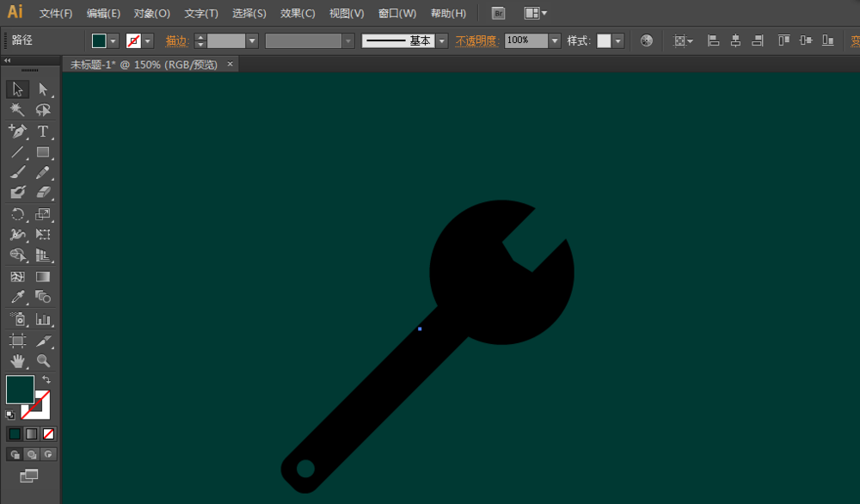Select the Zoom magnifier tool

[42, 361]
